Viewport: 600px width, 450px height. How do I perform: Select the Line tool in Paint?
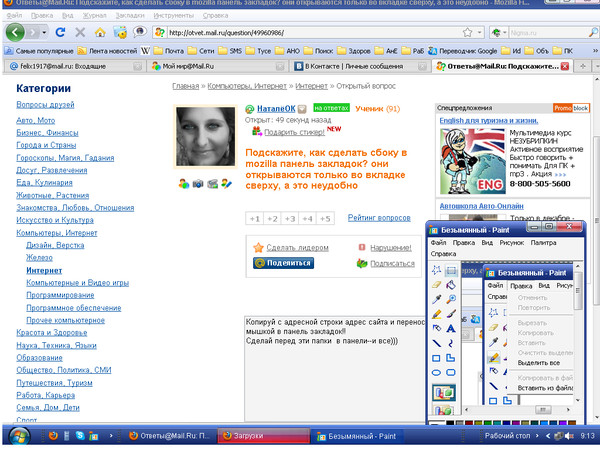pos(437,343)
